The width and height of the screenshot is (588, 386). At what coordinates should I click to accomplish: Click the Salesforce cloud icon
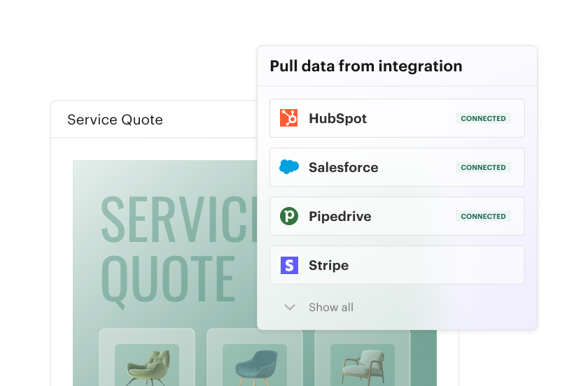(x=289, y=166)
